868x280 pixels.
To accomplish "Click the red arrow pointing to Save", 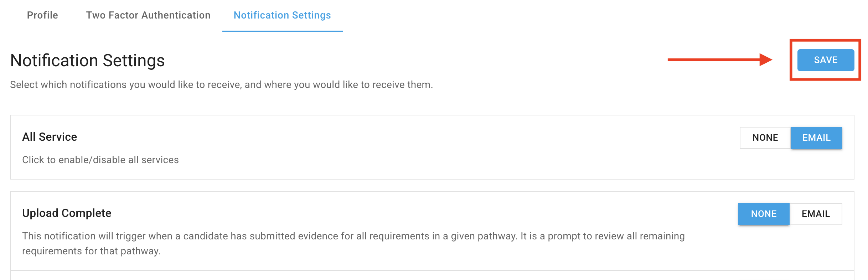I will tap(719, 59).
